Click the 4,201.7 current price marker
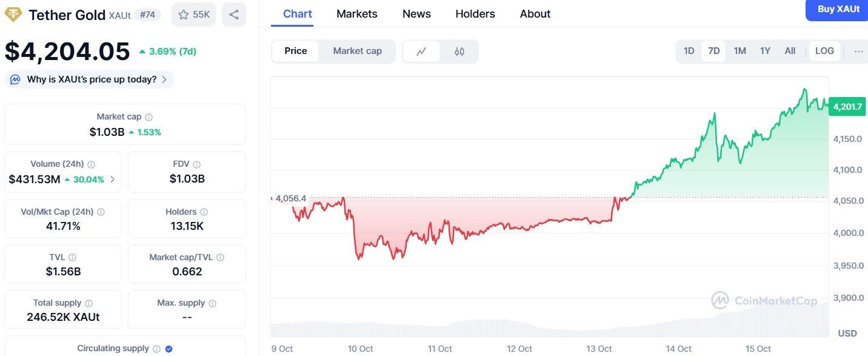 click(847, 107)
